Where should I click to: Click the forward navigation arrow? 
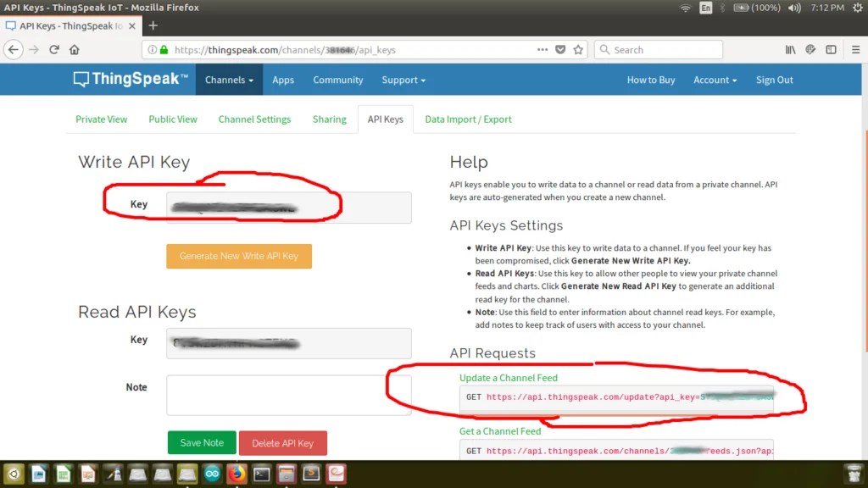(x=34, y=50)
